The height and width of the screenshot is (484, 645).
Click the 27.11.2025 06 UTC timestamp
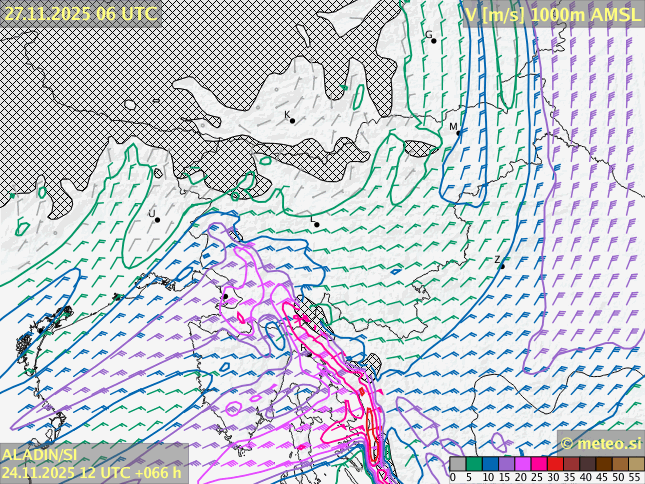coord(80,13)
